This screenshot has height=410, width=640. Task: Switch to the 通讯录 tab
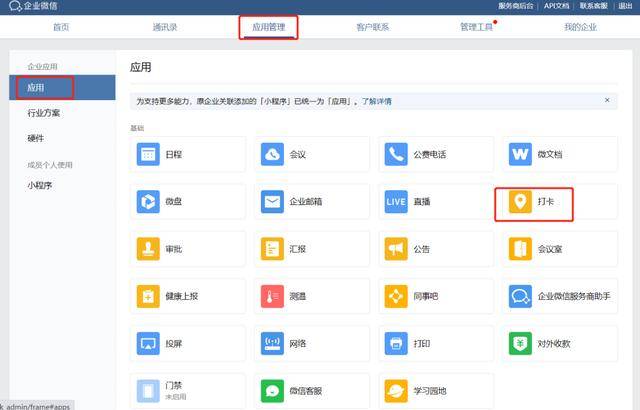165,27
